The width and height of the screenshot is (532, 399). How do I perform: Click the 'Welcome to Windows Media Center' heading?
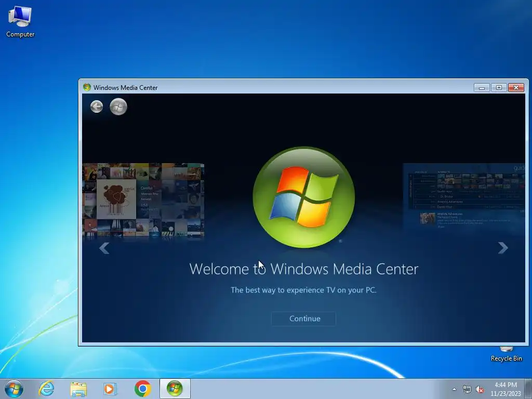coord(303,269)
